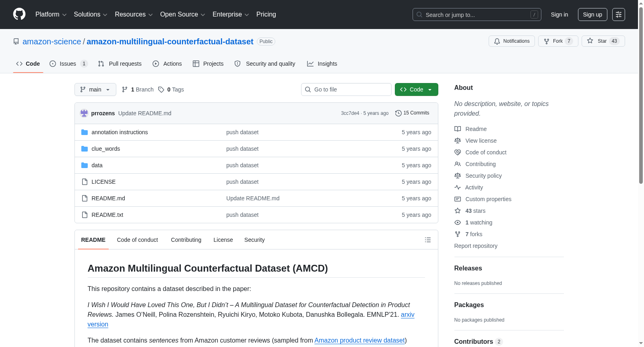Viewport: 644px width, 347px height.
Task: Switch to the Security README tab
Action: click(x=254, y=240)
